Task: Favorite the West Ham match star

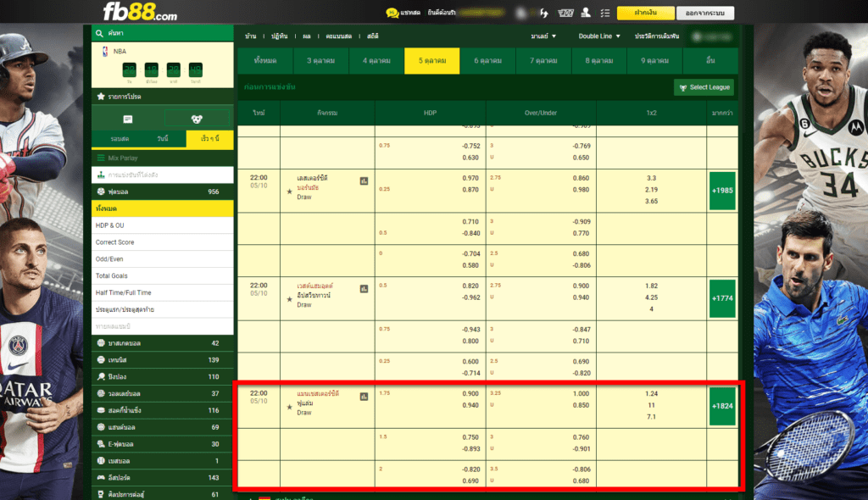Action: [290, 299]
